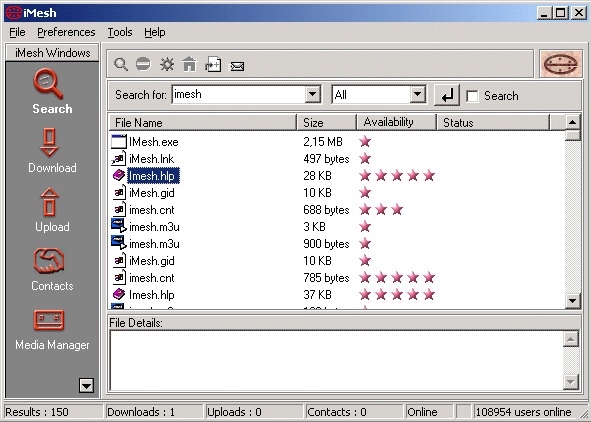Select the iMesh.lnk file name
Image resolution: width=591 pixels, height=422 pixels.
pos(152,159)
